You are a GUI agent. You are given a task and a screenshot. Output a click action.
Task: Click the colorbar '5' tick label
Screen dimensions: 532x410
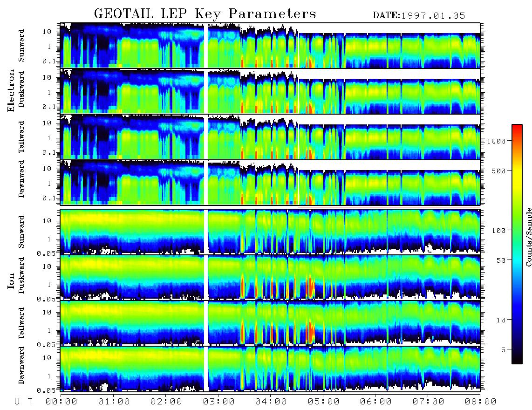[503, 349]
